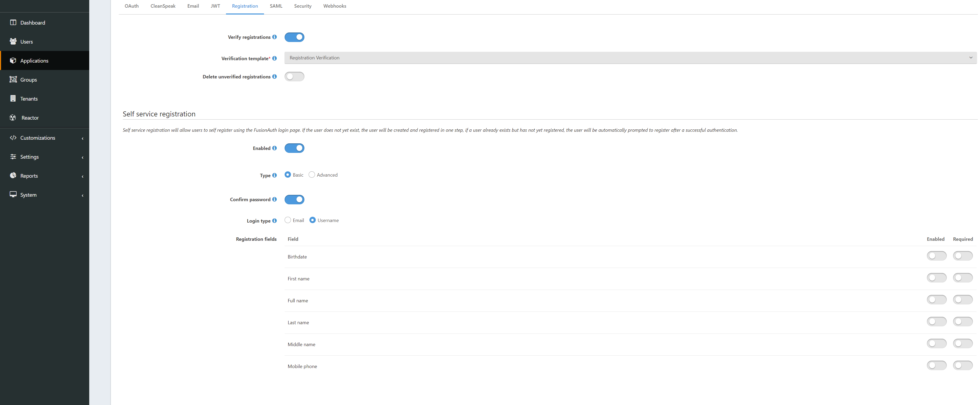The width and height of the screenshot is (980, 405).
Task: Show info for Verify registrations
Action: (x=274, y=37)
